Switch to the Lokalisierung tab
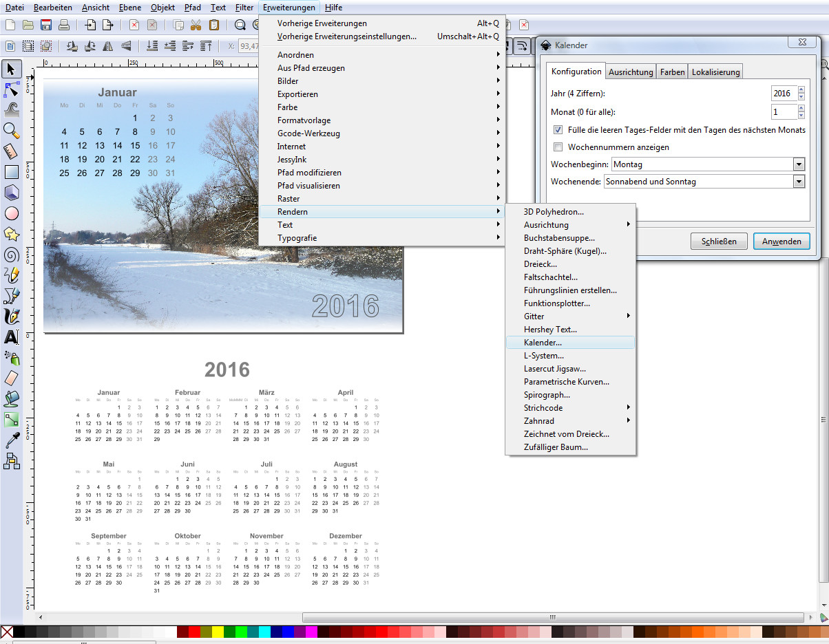The width and height of the screenshot is (829, 644). 715,72
